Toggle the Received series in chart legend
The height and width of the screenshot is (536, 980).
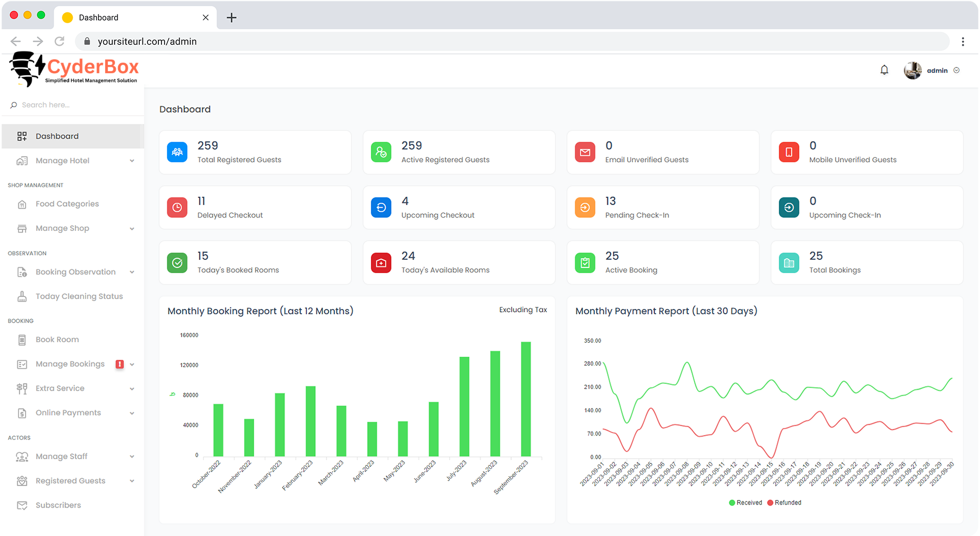(745, 502)
